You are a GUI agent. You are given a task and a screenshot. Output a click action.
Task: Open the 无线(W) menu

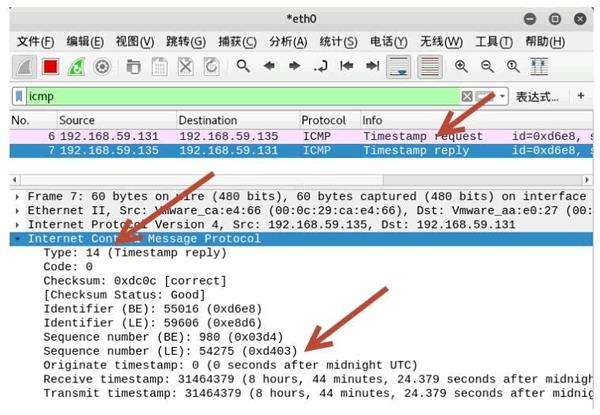tap(442, 42)
